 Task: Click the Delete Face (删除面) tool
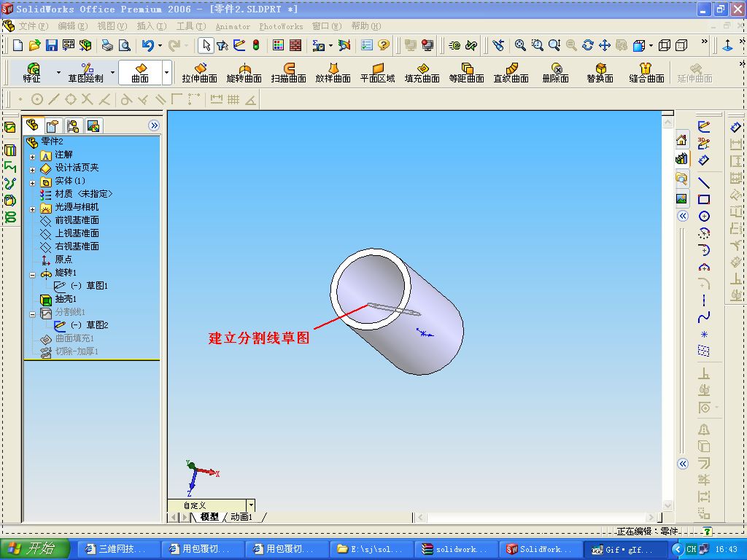point(555,73)
